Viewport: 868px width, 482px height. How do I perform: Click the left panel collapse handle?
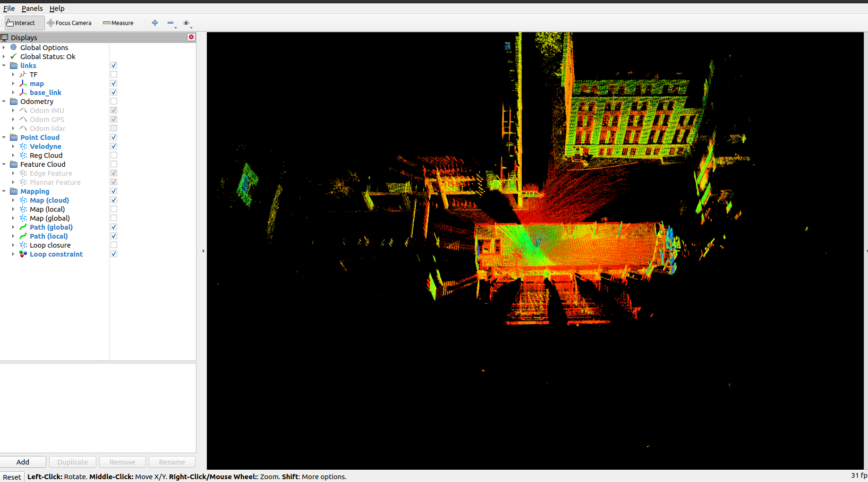coord(203,251)
